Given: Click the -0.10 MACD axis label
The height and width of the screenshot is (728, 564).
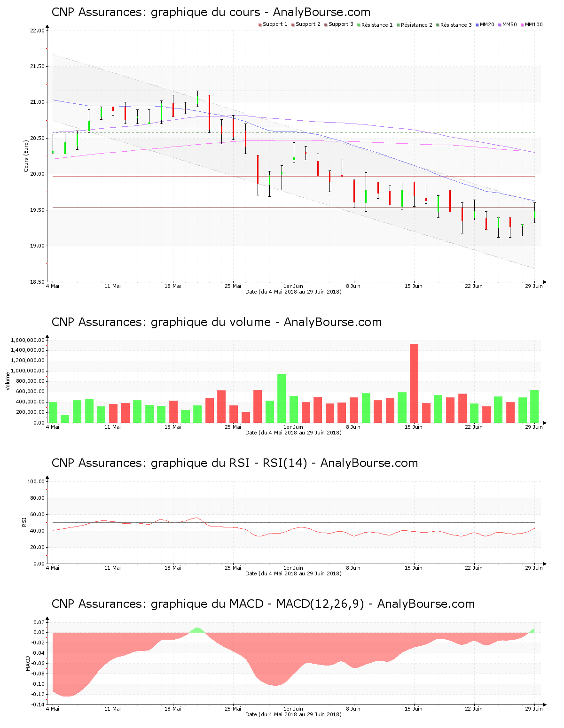Looking at the screenshot, I should point(38,684).
